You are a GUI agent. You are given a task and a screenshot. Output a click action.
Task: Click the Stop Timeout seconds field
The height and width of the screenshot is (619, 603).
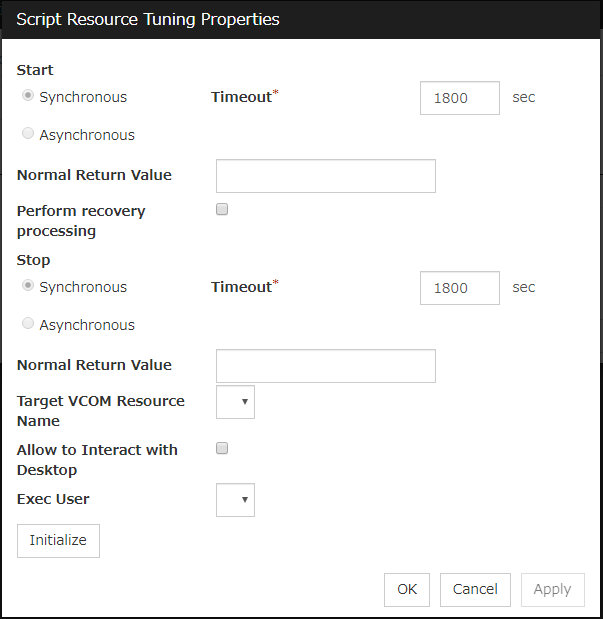(x=460, y=288)
